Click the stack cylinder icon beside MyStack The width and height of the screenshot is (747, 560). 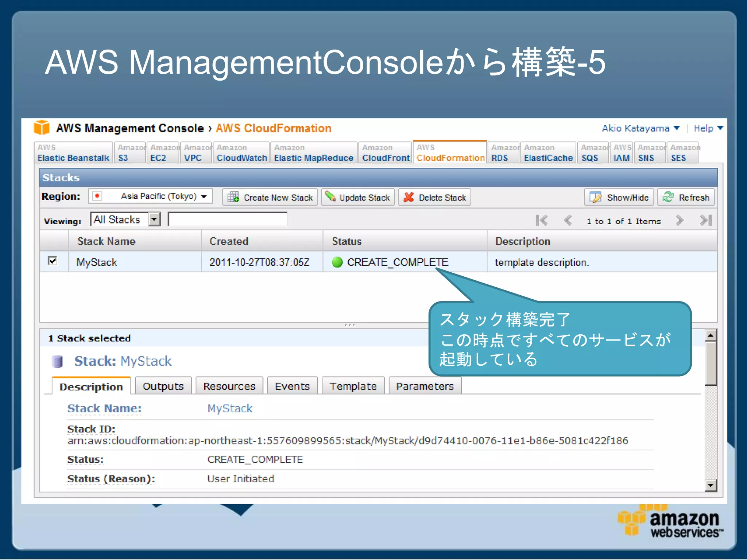pyautogui.click(x=57, y=361)
